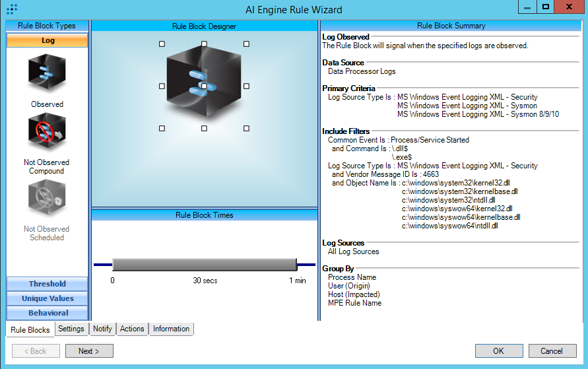Click top-left resize handle of the cube

pos(162,44)
